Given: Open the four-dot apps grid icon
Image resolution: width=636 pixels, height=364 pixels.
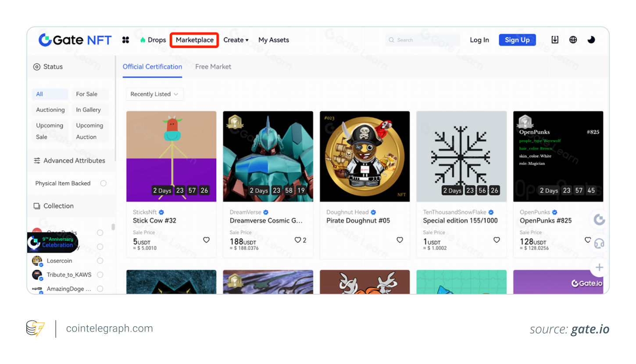Looking at the screenshot, I should tap(125, 40).
